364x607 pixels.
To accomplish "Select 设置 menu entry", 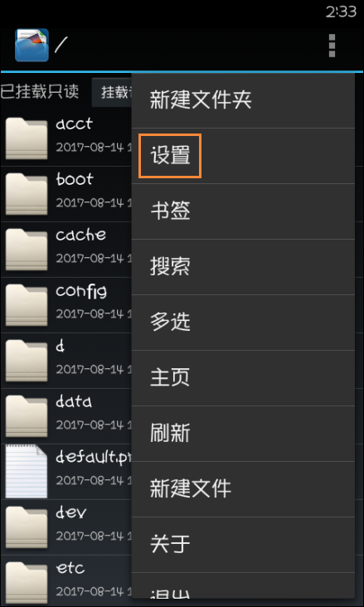I will (243, 156).
